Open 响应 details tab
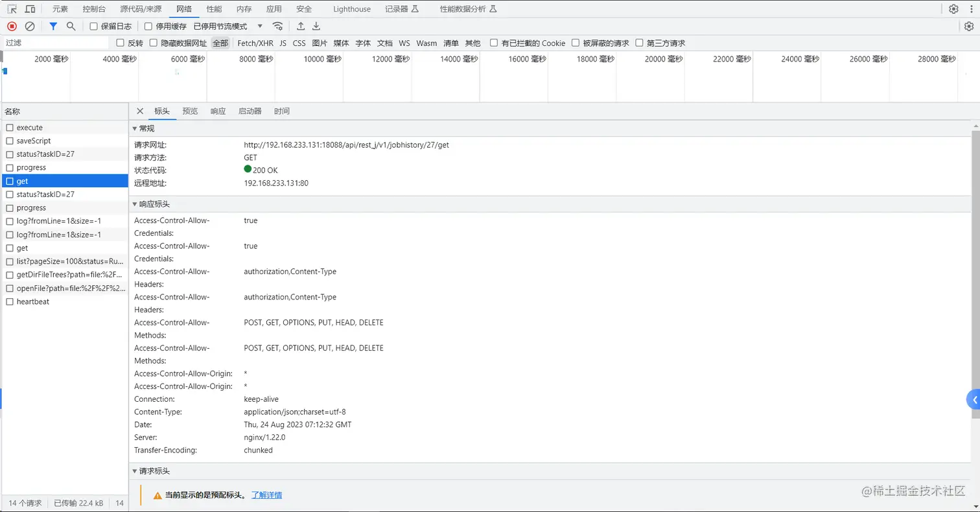980x512 pixels. [x=218, y=111]
